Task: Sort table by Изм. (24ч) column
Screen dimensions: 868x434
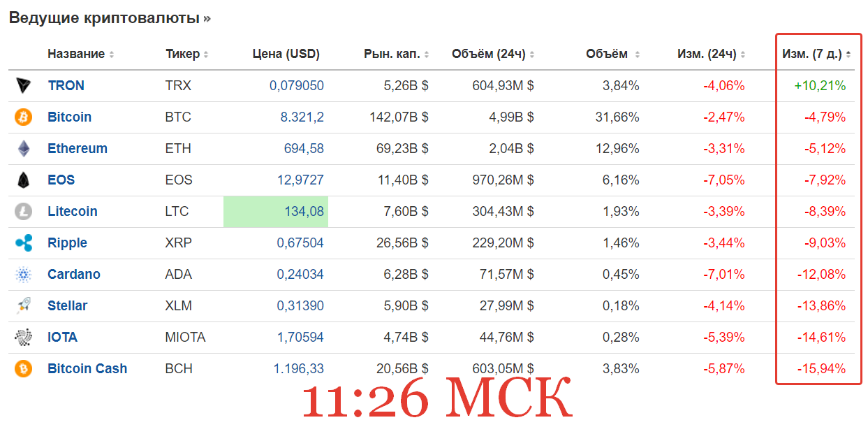Action: pos(712,54)
